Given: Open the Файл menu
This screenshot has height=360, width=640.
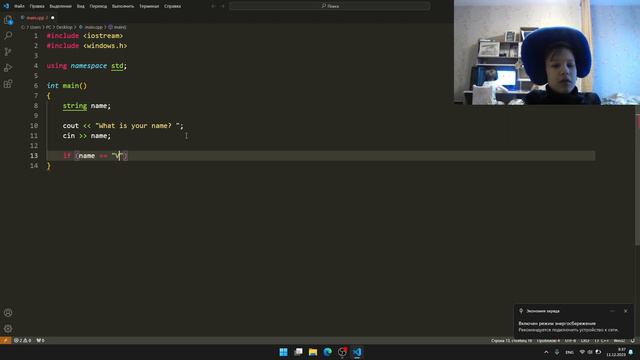Looking at the screenshot, I should 19,6.
